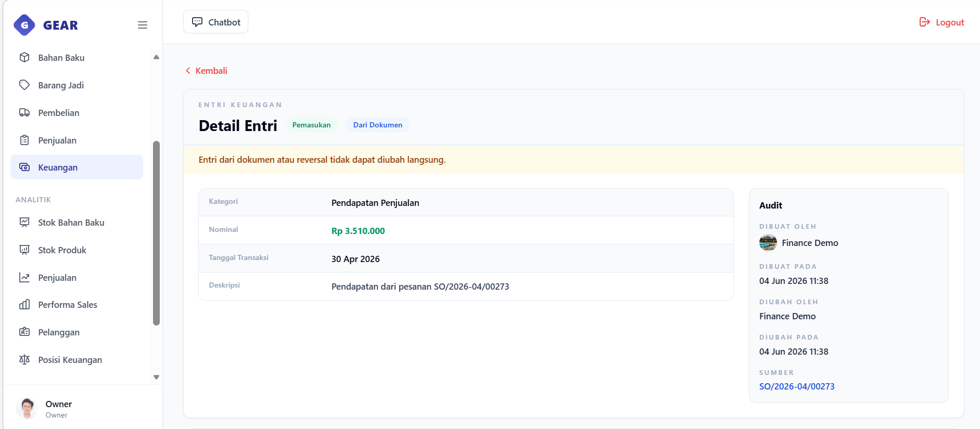Open Stok Produk analytics
980x429 pixels.
pyautogui.click(x=77, y=250)
